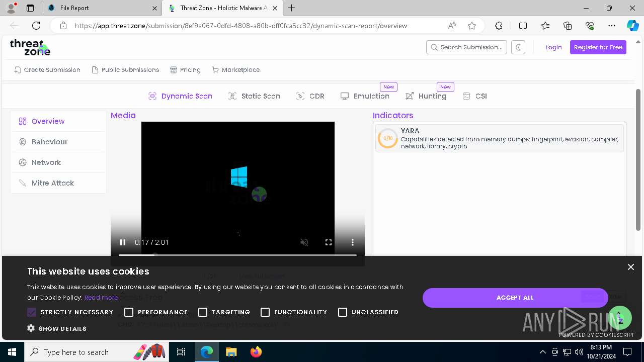Focus the Search Submission field
This screenshot has height=362, width=644.
pos(466,47)
